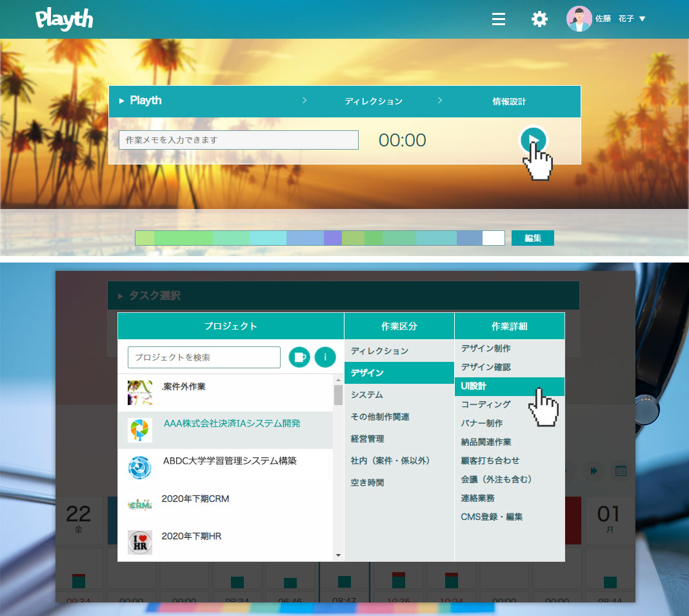
Task: Select the 2020年下期HR project
Action: tap(225, 542)
